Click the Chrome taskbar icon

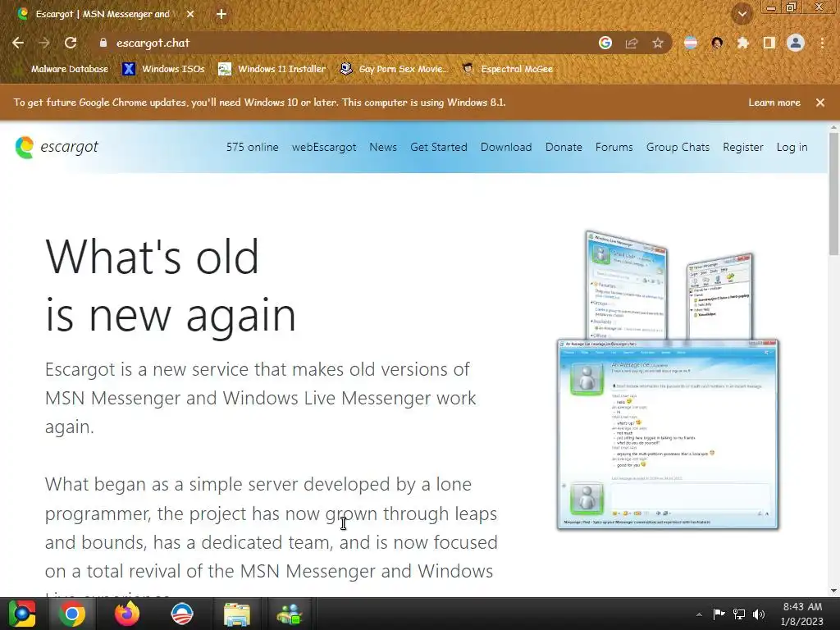[x=72, y=614]
